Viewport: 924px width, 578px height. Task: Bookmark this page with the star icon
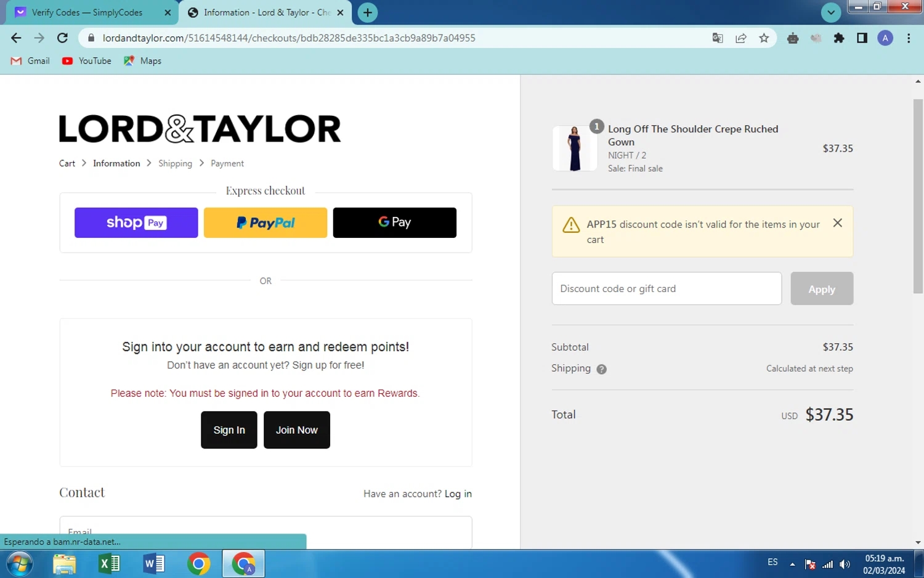[764, 38]
